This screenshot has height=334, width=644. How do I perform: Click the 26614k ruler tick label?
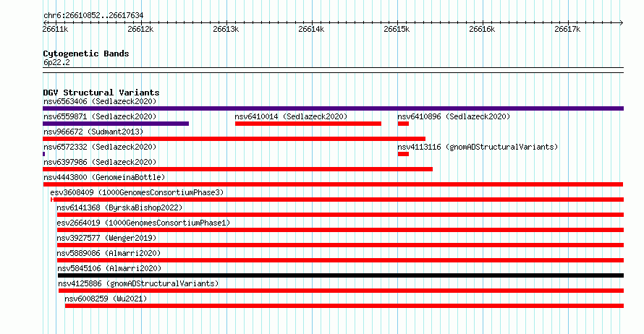[x=311, y=29]
